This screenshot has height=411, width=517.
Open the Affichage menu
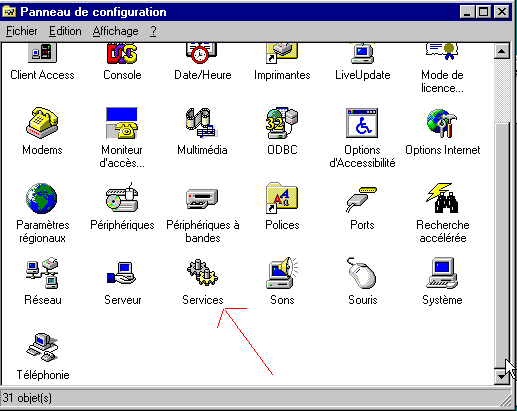point(115,31)
